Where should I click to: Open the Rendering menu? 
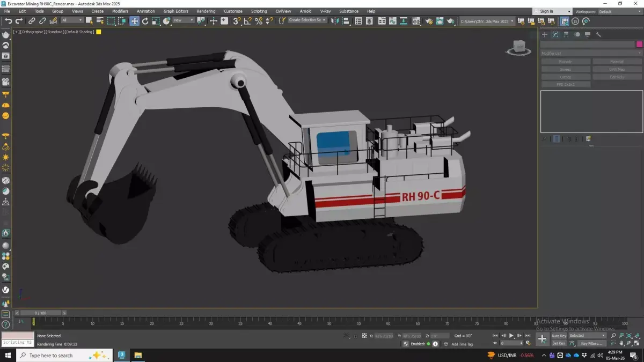pos(206,11)
